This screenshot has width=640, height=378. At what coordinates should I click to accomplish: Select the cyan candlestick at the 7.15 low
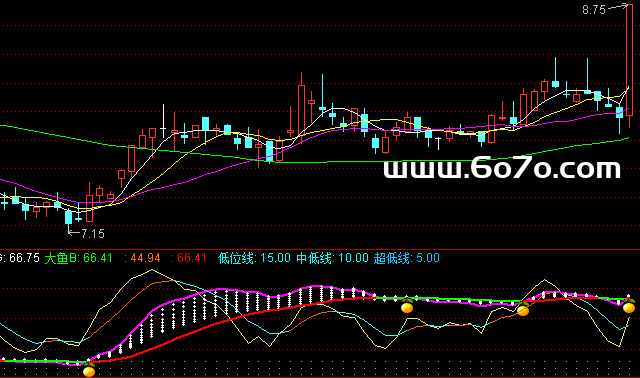click(x=68, y=217)
